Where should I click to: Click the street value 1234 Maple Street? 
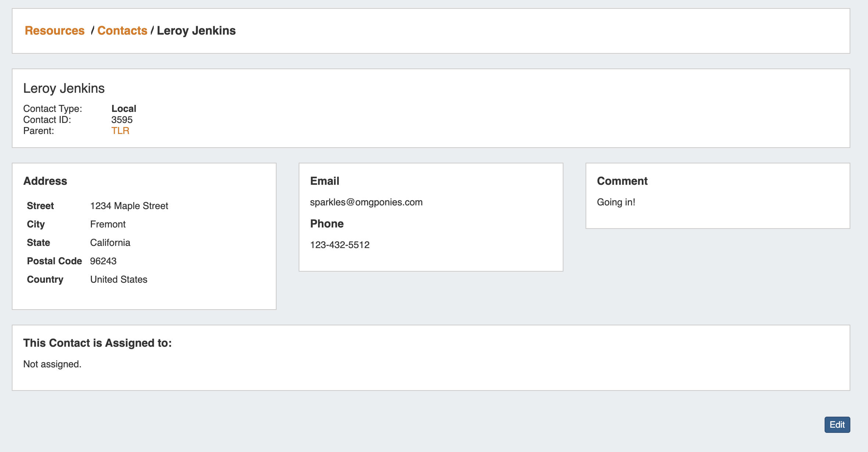point(129,206)
